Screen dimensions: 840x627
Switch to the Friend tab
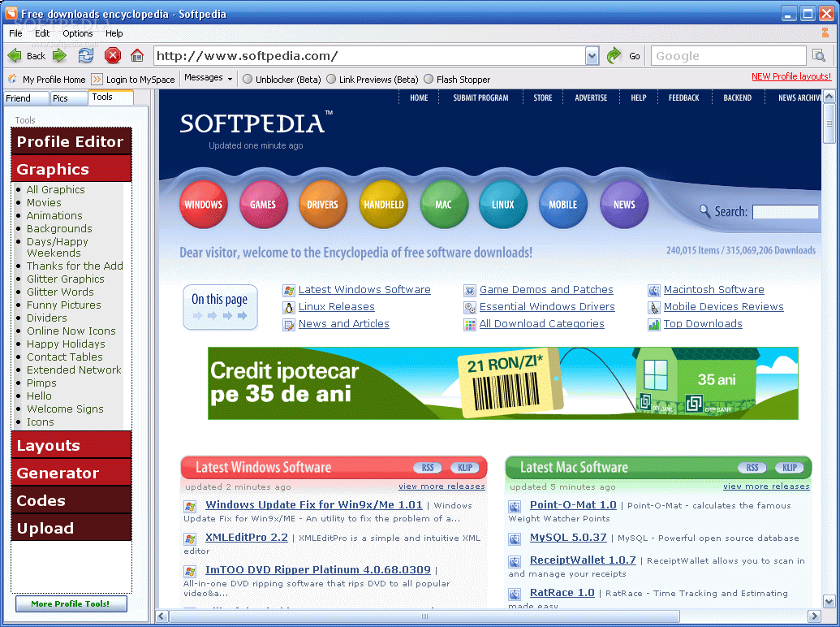click(x=24, y=98)
